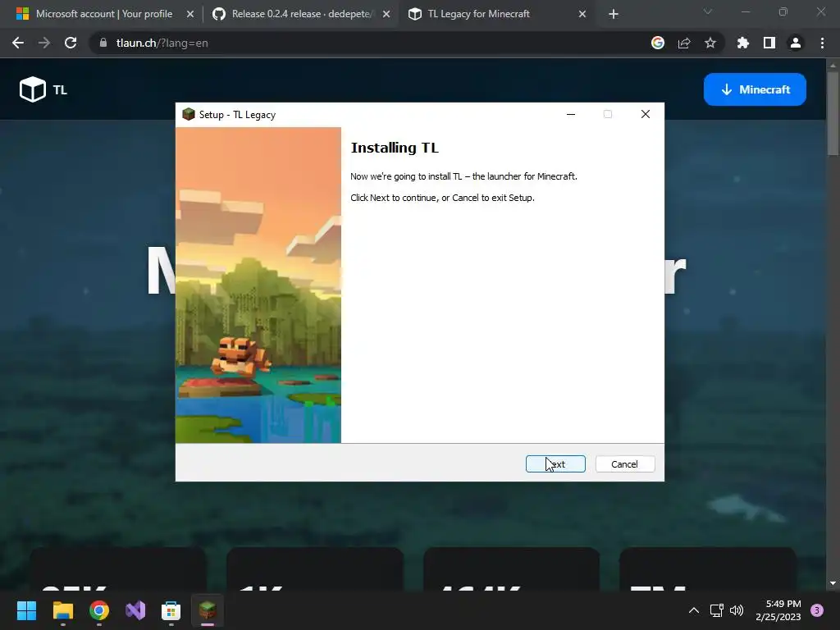Open Windows Start menu
840x630 pixels.
[26, 610]
